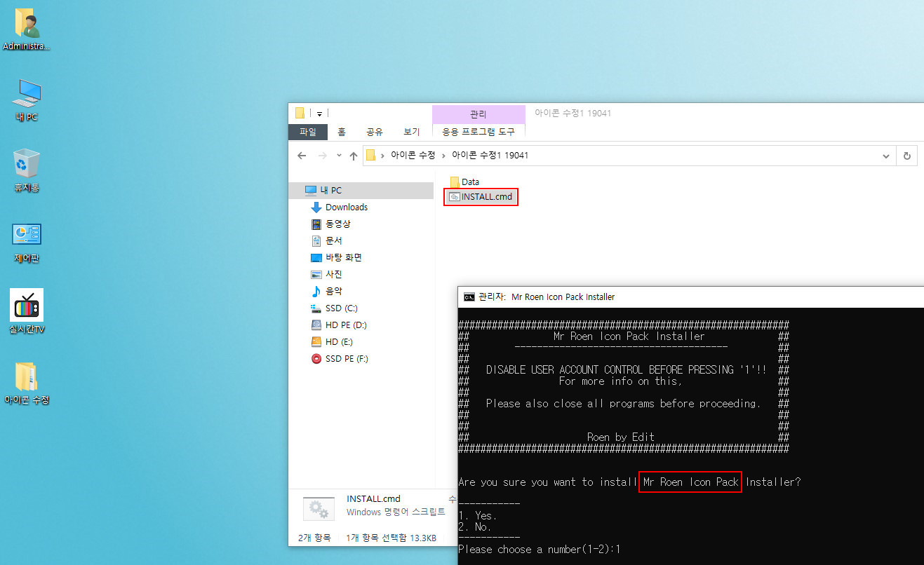Click 아이콘 수정 in the address breadcrumb

(x=413, y=156)
